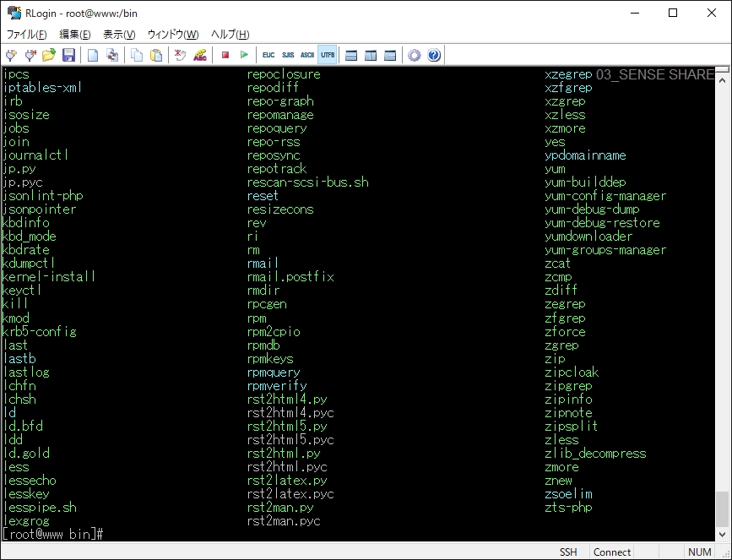Open the ウィンドウ(W) menu
Viewport: 732px width, 560px height.
coord(173,35)
